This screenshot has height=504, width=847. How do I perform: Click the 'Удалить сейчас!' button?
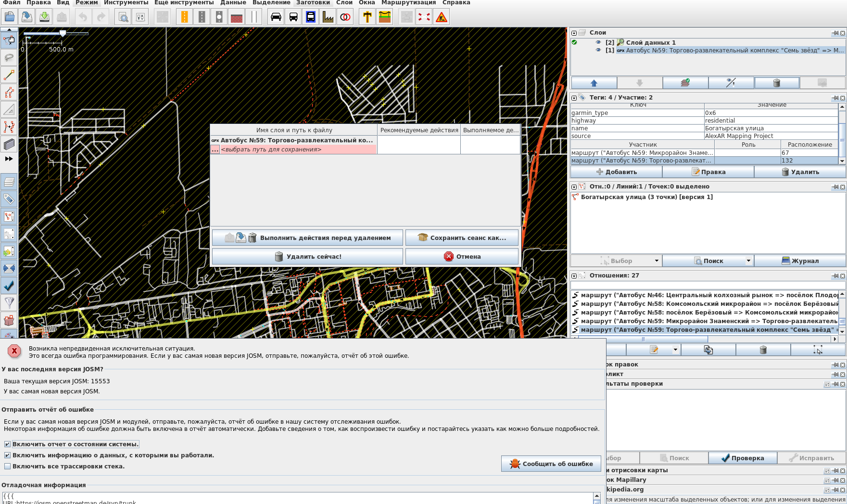pos(307,256)
